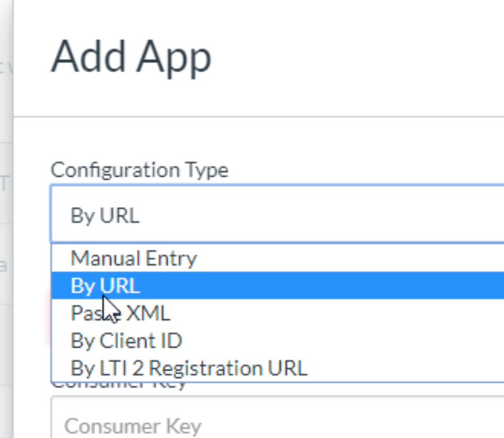Screen dimensions: 504x438
Task: Click the Configuration Type field label
Action: (140, 170)
